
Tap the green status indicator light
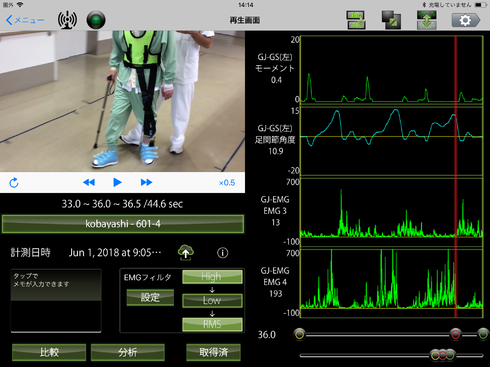click(x=96, y=20)
